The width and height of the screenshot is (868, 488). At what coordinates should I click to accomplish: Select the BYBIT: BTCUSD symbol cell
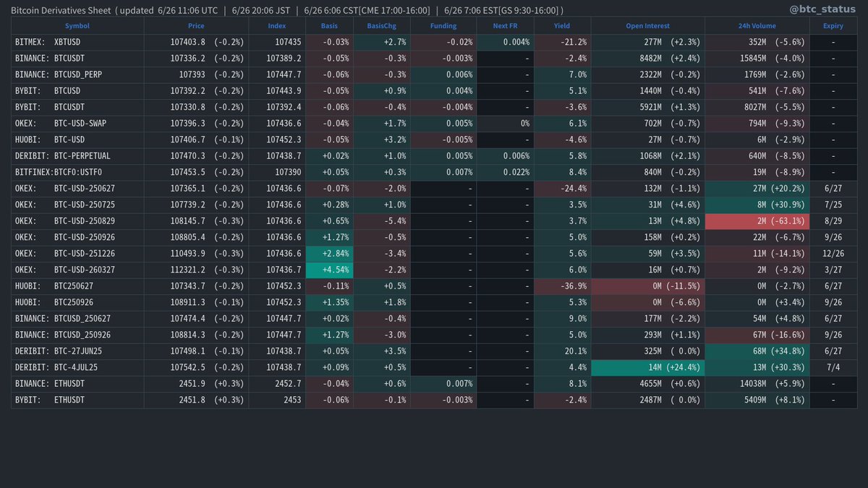click(77, 90)
